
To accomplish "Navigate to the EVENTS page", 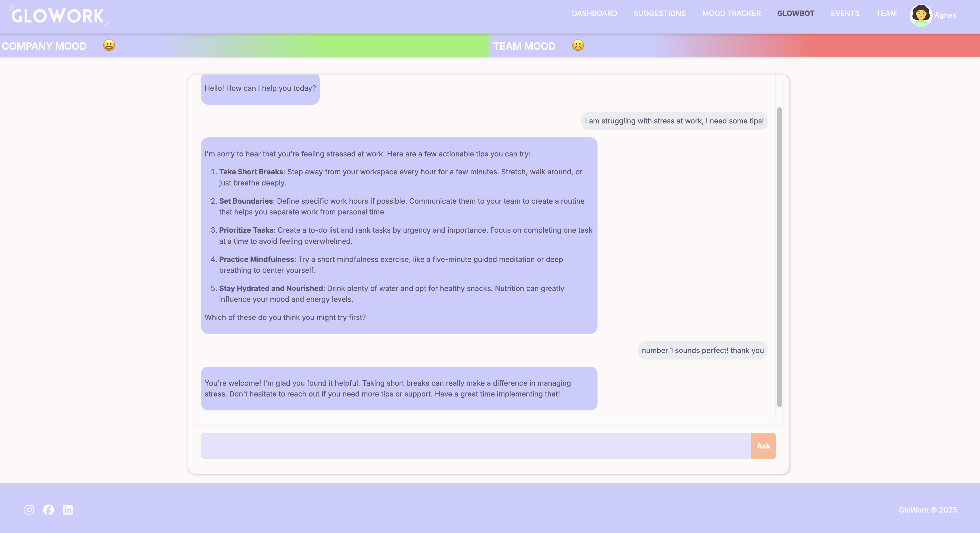I will coord(845,13).
